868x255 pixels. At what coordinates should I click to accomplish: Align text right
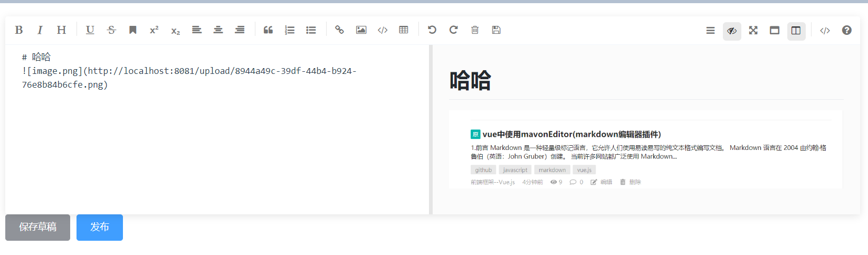[x=240, y=30]
